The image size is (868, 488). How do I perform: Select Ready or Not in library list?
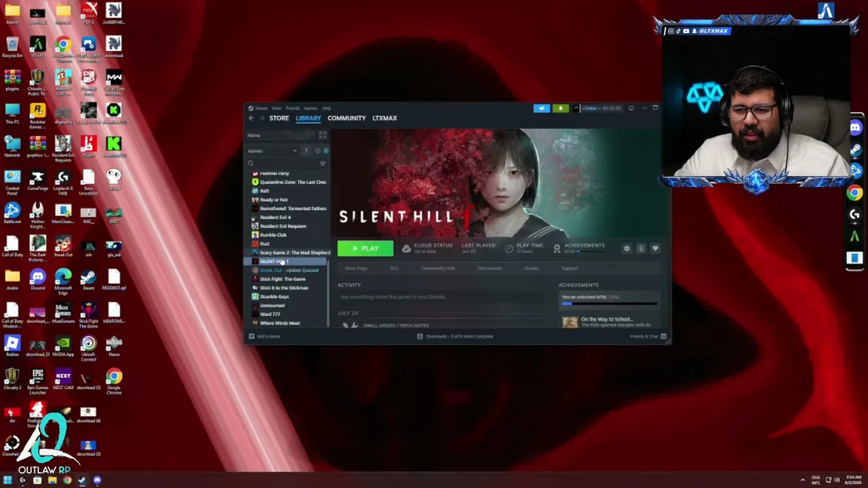click(x=274, y=200)
